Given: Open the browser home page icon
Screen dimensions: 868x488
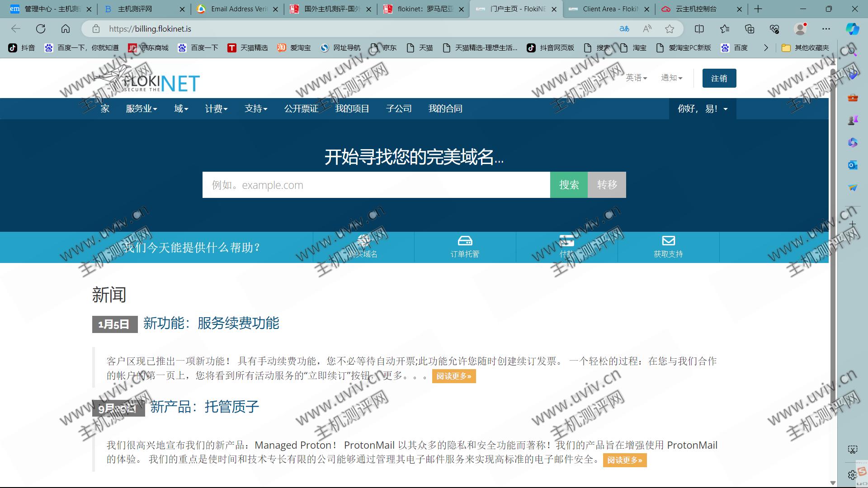Looking at the screenshot, I should [x=66, y=29].
